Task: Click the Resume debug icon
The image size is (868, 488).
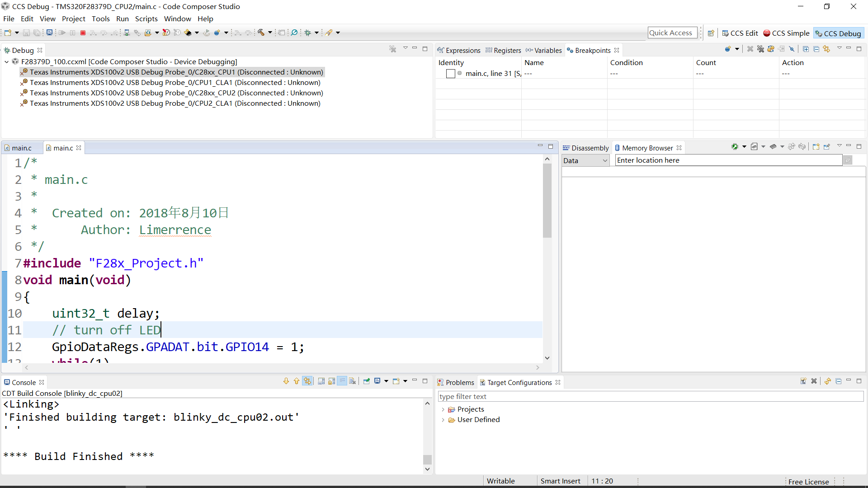Action: (x=62, y=33)
